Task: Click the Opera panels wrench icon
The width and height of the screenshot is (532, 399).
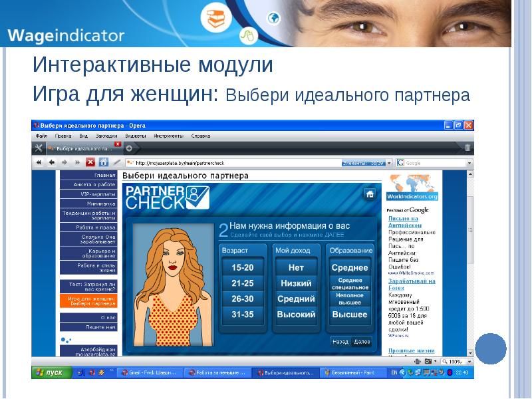Action: (x=39, y=148)
